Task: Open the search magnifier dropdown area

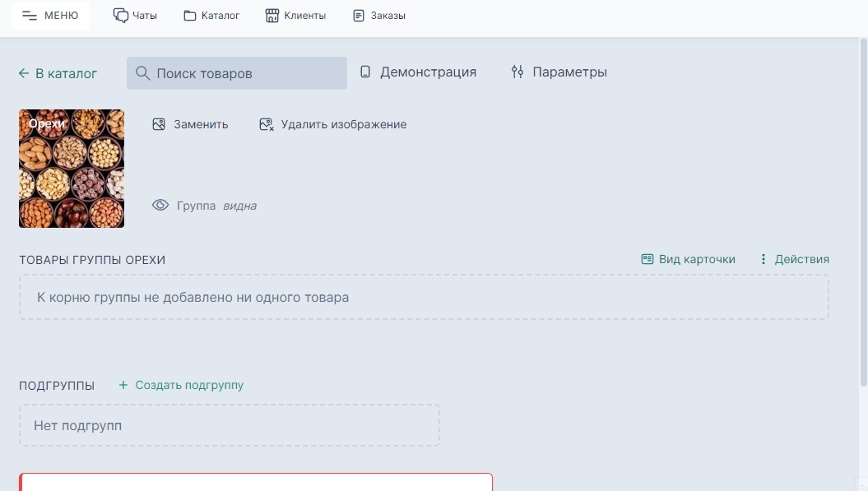Action: pyautogui.click(x=142, y=72)
